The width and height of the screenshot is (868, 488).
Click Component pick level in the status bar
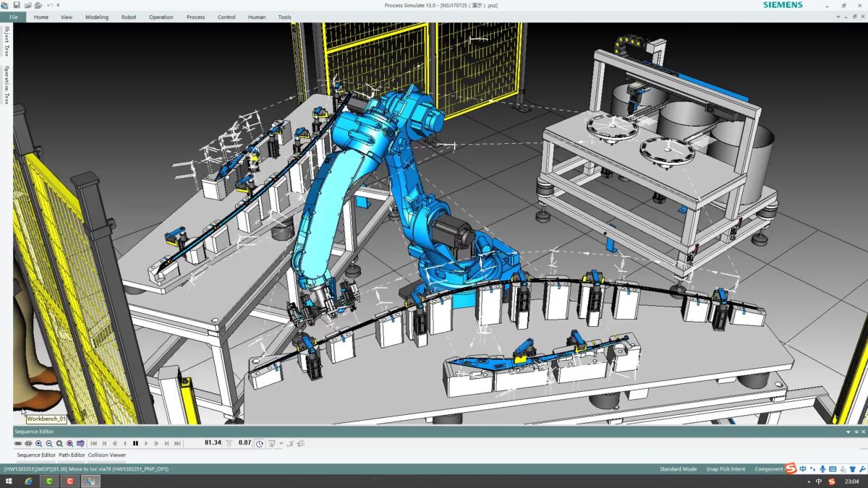point(769,469)
